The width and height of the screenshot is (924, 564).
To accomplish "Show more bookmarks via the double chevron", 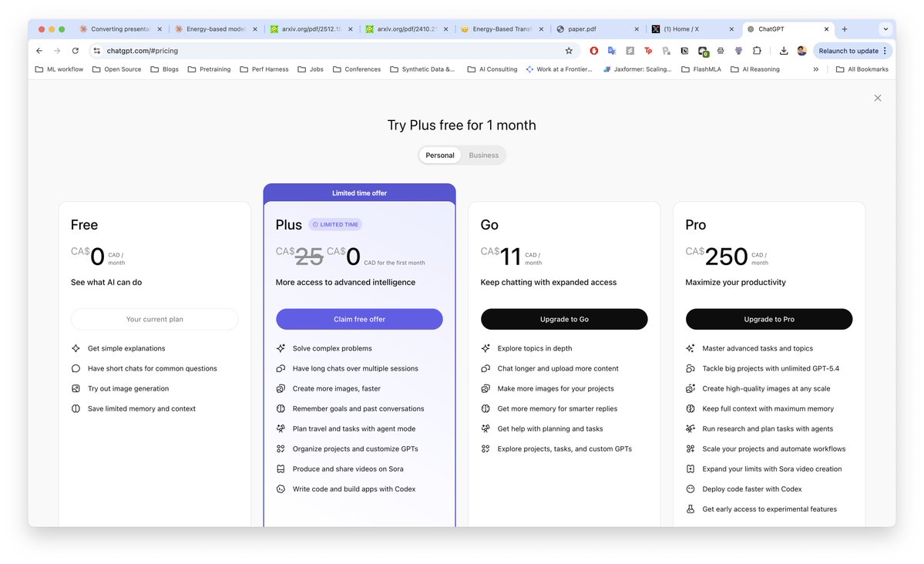I will click(x=815, y=69).
